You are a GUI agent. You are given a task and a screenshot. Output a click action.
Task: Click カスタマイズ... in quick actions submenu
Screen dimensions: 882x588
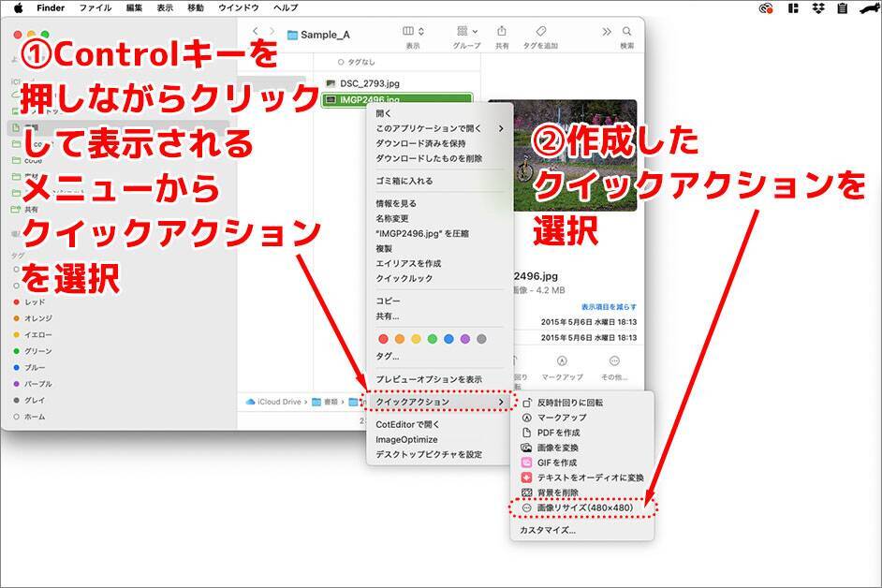548,530
